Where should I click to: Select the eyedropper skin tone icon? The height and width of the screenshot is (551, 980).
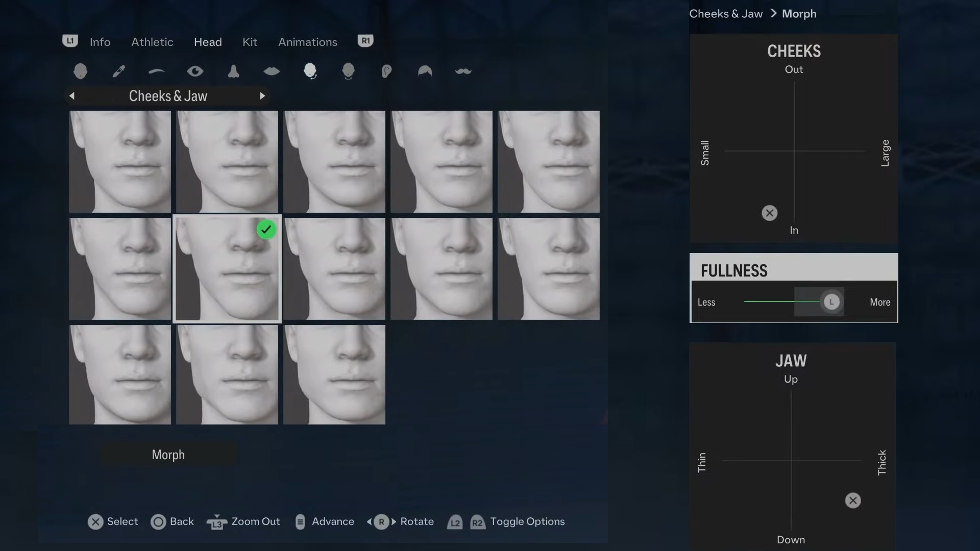[118, 71]
